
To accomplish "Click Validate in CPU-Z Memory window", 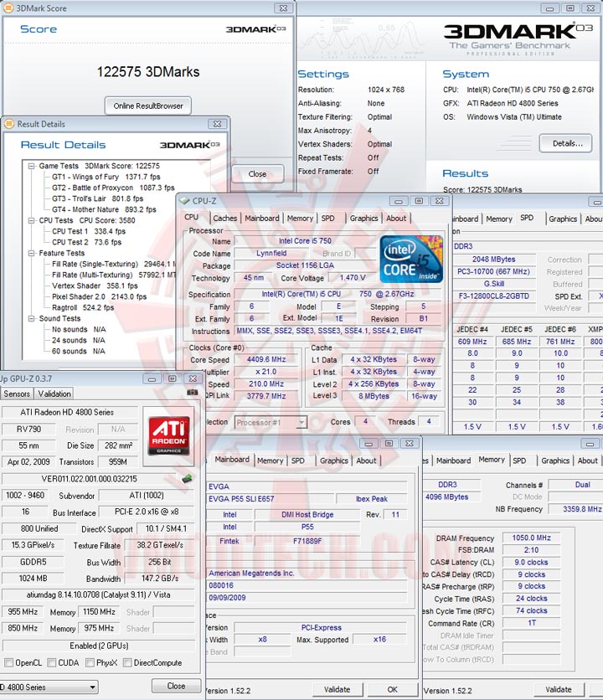I will (559, 689).
